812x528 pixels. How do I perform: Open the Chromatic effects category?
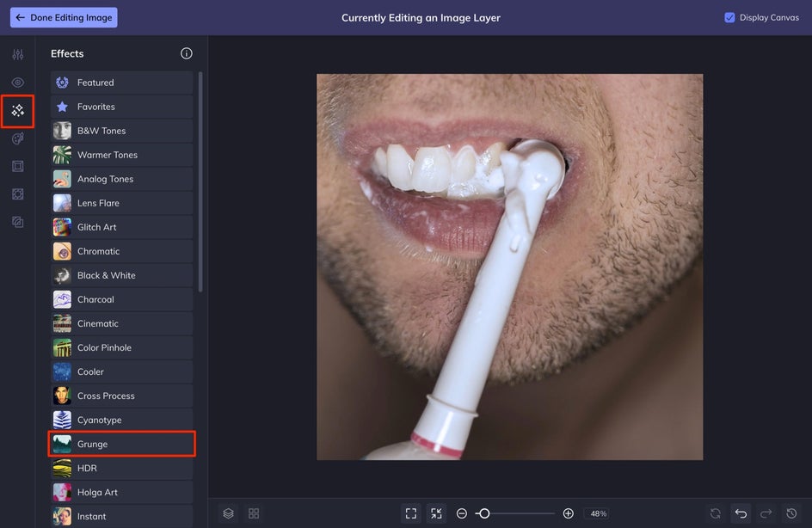pyautogui.click(x=121, y=251)
